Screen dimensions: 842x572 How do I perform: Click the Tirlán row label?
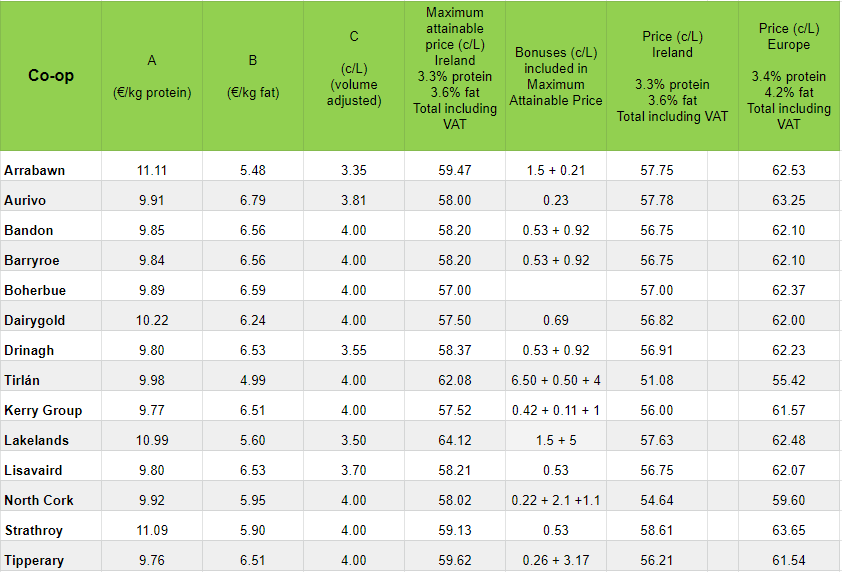(x=22, y=380)
